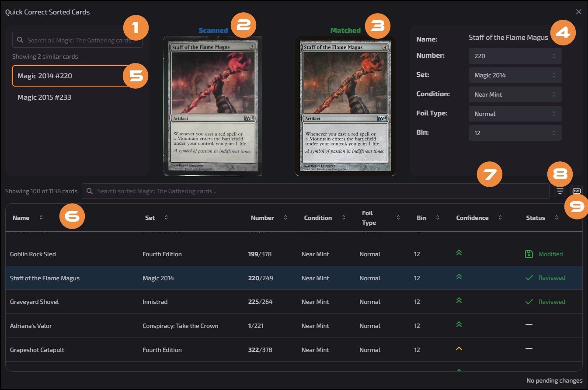Viewport: 588px width, 390px height.
Task: Click sort arrows on Number column
Action: pos(285,218)
